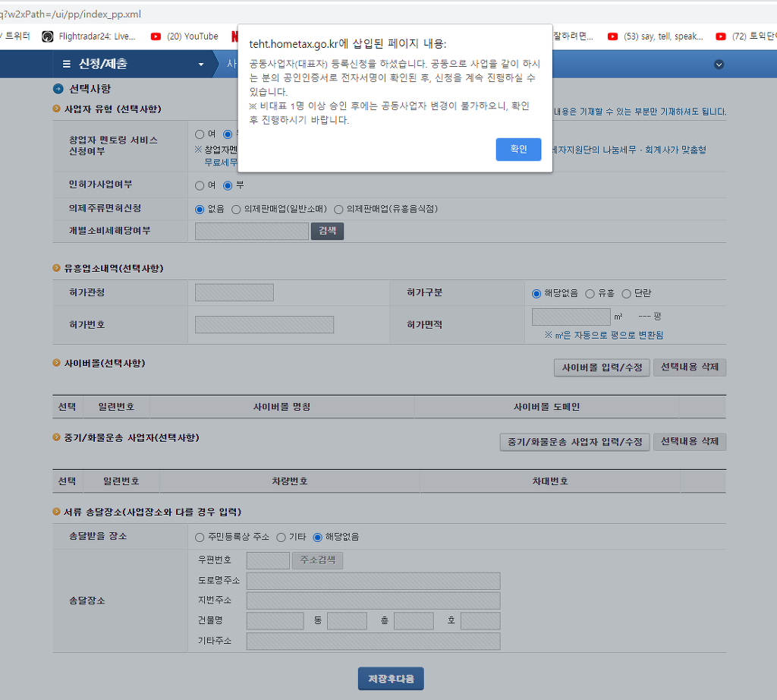Click the 사업자 유형 (선택사항) bullet icon

click(56, 109)
